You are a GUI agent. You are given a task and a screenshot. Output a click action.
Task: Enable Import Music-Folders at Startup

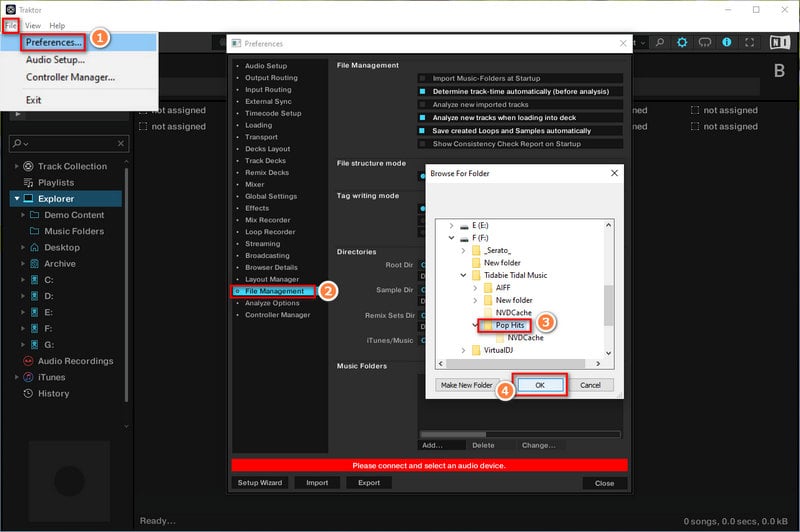point(422,78)
